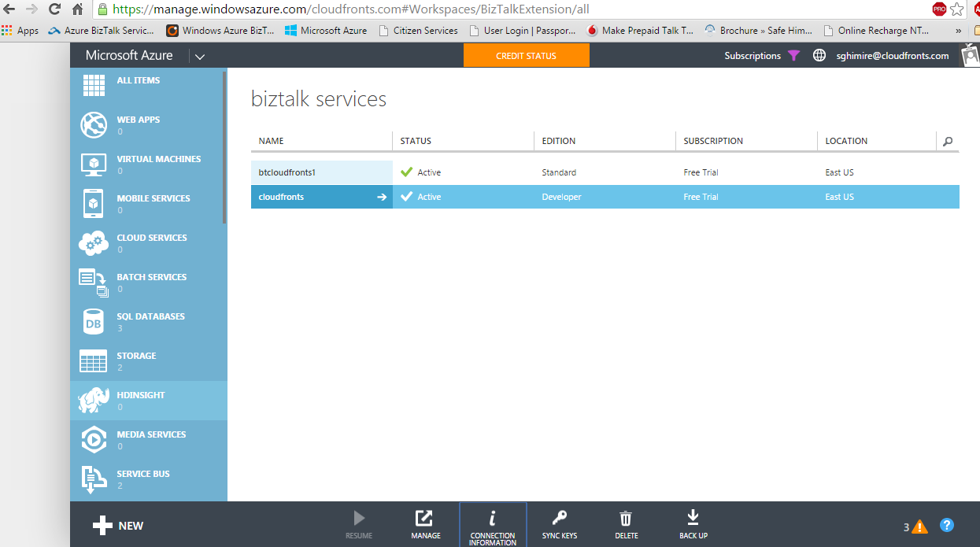980x547 pixels.
Task: Open SQL Databases section
Action: (149, 322)
